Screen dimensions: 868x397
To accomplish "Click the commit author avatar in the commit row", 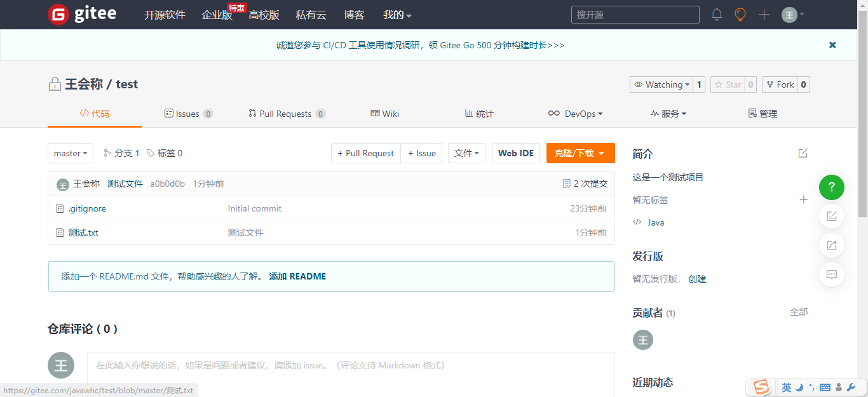I will [62, 184].
